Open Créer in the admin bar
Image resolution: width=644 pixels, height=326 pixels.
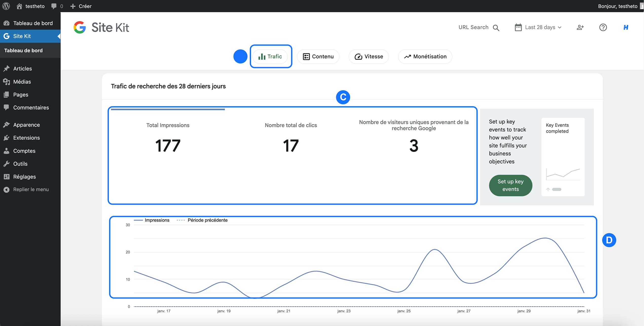click(81, 6)
